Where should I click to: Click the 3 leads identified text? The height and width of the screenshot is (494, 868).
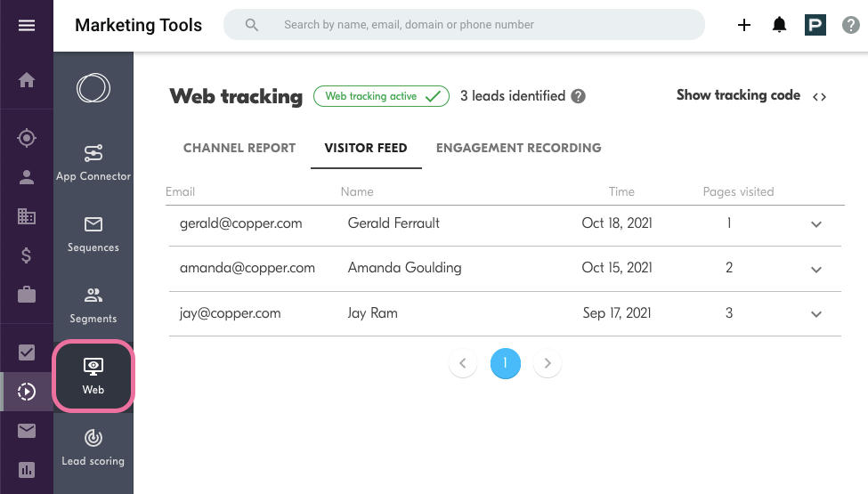tap(513, 96)
